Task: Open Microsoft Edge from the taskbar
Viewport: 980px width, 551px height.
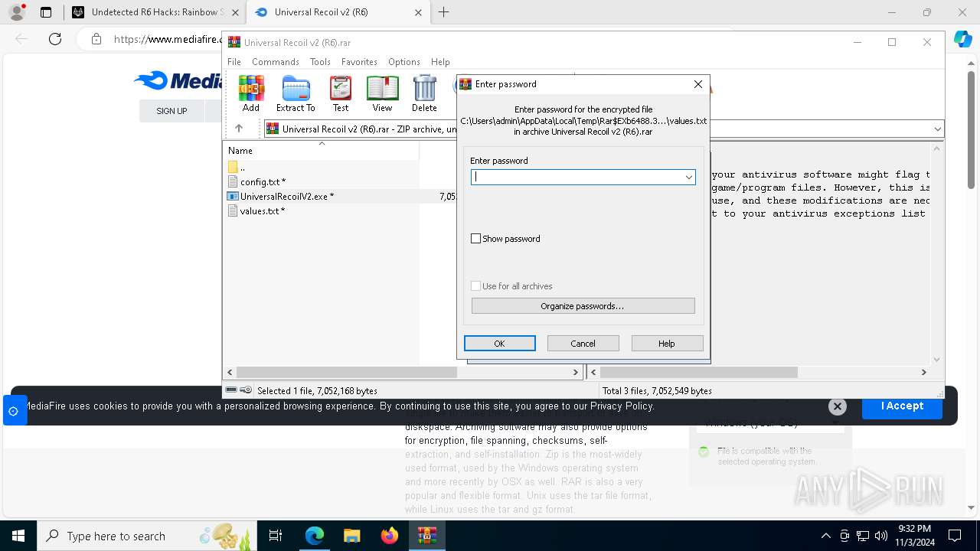Action: click(315, 536)
